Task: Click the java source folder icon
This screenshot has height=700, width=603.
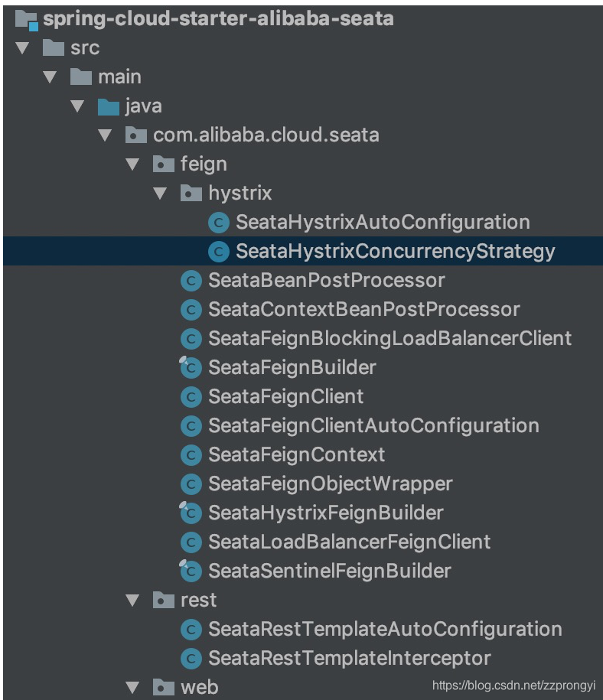Action: [x=109, y=106]
